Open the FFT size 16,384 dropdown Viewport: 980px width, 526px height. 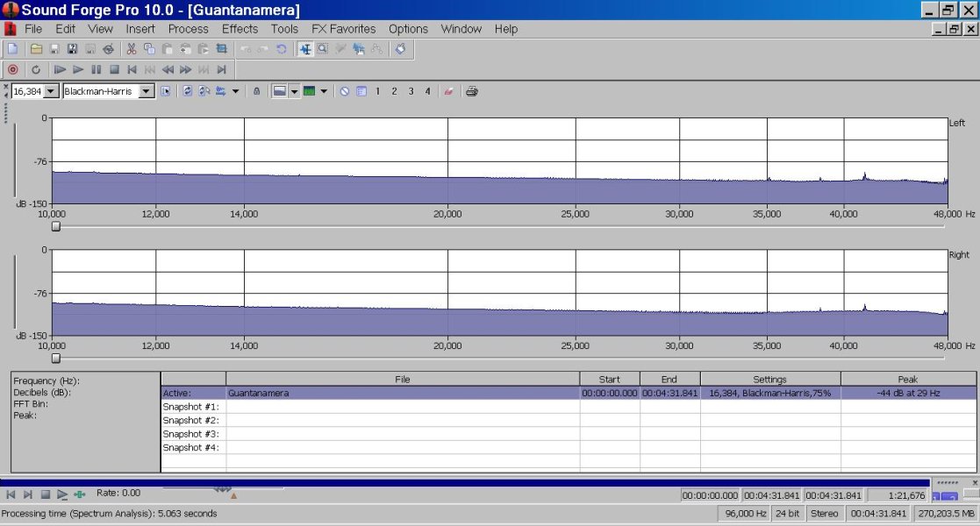(x=51, y=91)
